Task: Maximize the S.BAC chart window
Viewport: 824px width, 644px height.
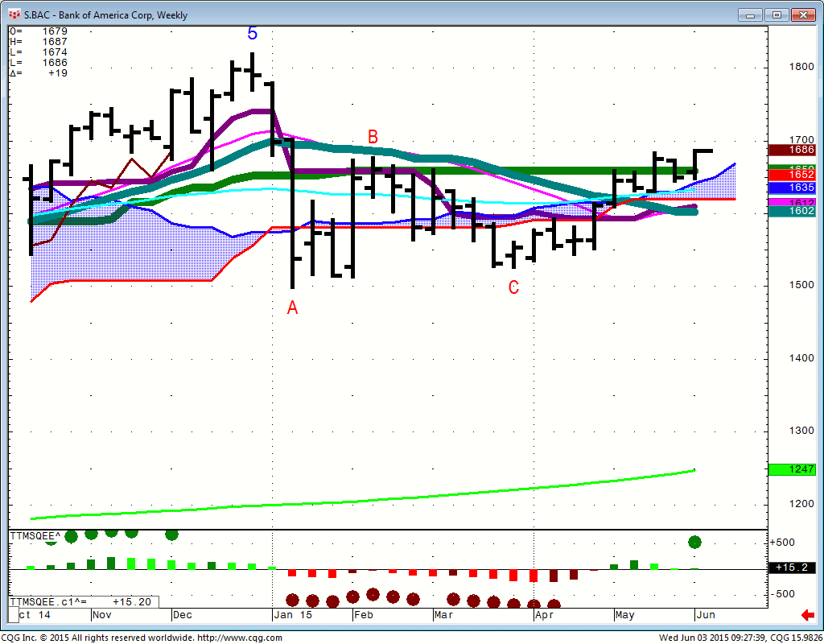Action: click(x=777, y=14)
